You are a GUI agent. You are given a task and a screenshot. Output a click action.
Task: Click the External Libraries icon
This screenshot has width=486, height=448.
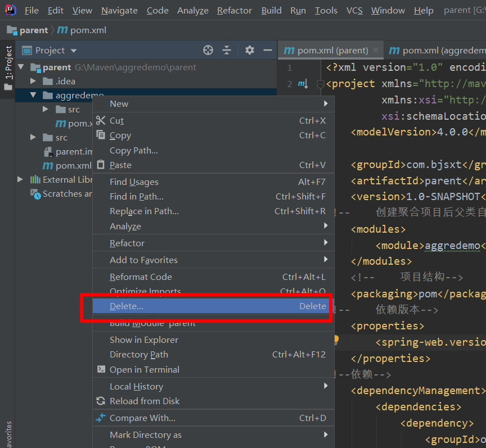coord(35,179)
